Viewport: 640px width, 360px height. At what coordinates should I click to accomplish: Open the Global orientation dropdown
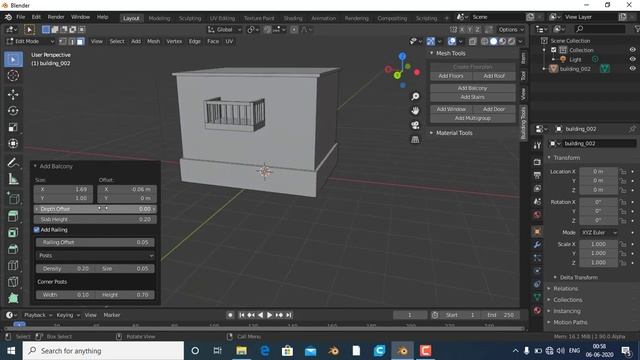224,29
